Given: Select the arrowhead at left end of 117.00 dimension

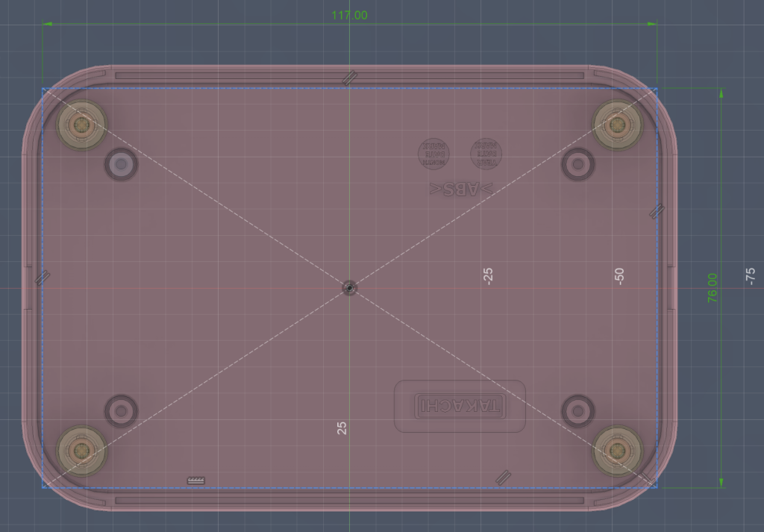Looking at the screenshot, I should pos(48,23).
